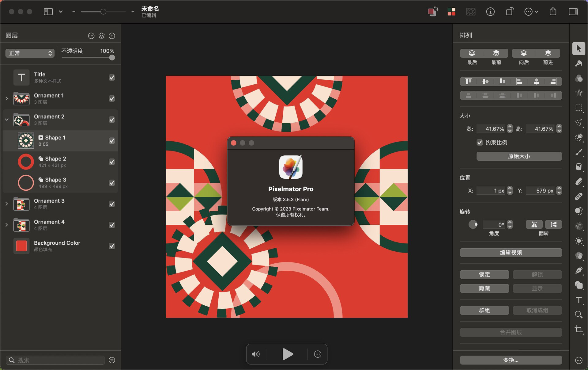588x370 pixels.
Task: Open the colorful ML Enhance icon
Action: [x=451, y=12]
